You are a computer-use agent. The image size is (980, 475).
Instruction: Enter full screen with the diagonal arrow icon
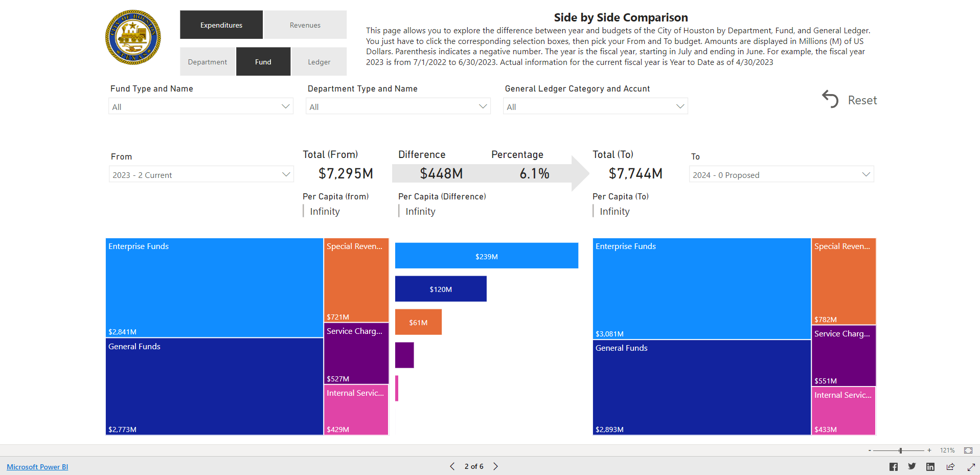click(970, 466)
